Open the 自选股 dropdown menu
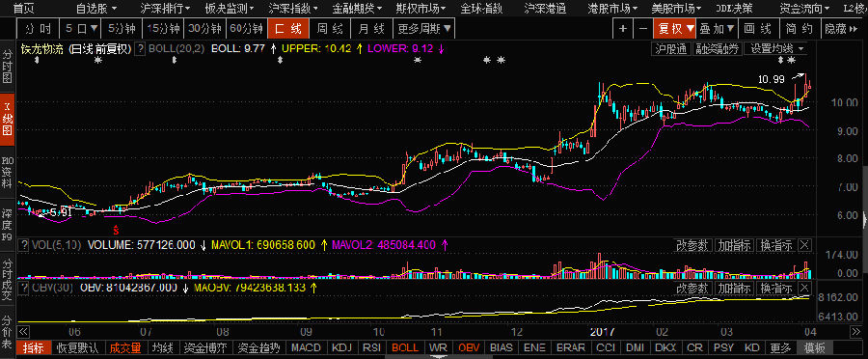The height and width of the screenshot is (359, 868). click(x=95, y=9)
